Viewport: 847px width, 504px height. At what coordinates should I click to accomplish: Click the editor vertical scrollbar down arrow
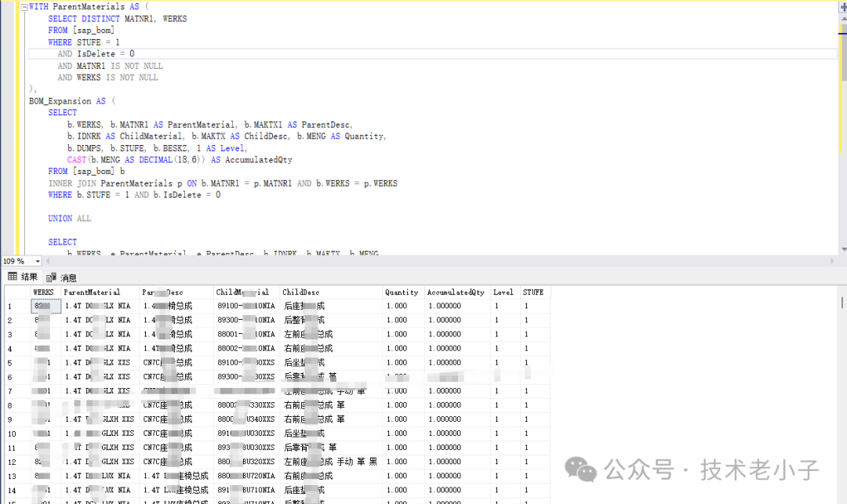point(842,249)
